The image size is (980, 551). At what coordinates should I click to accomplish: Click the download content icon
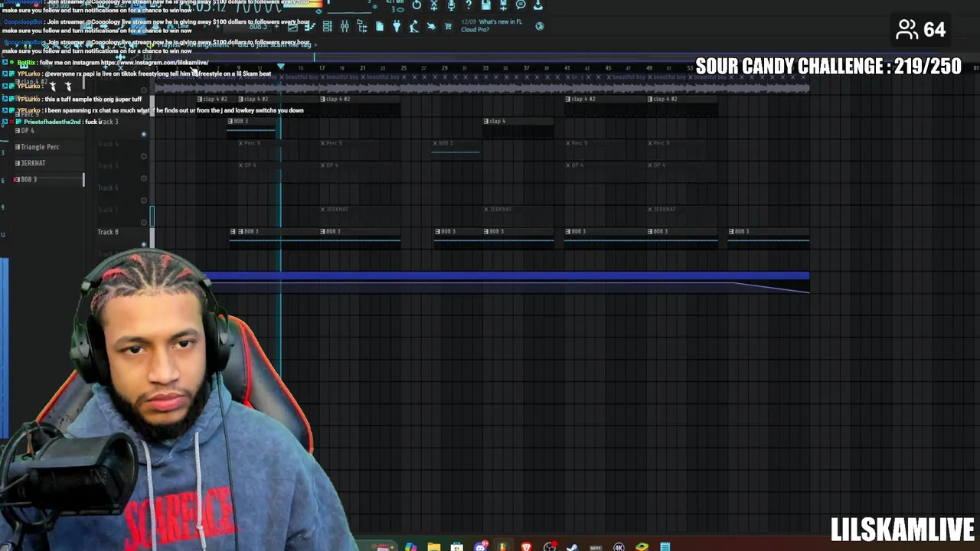(x=538, y=5)
